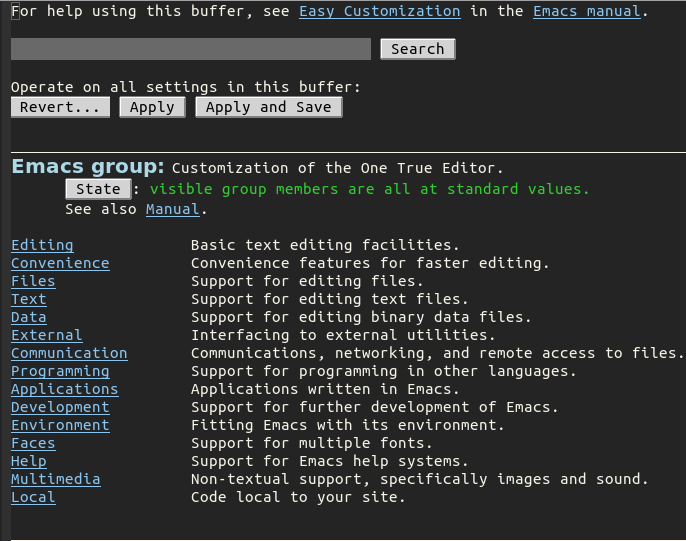Click the Revert... button
The height and width of the screenshot is (541, 686).
60,107
